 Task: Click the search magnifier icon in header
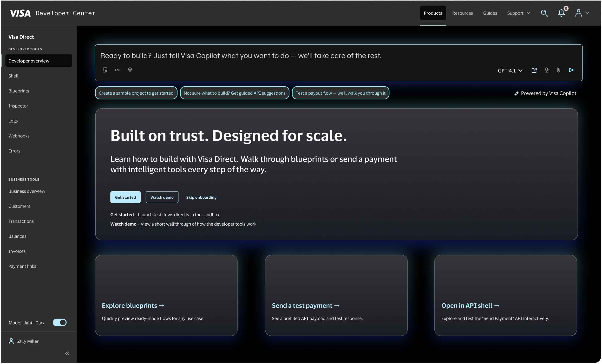coord(544,13)
